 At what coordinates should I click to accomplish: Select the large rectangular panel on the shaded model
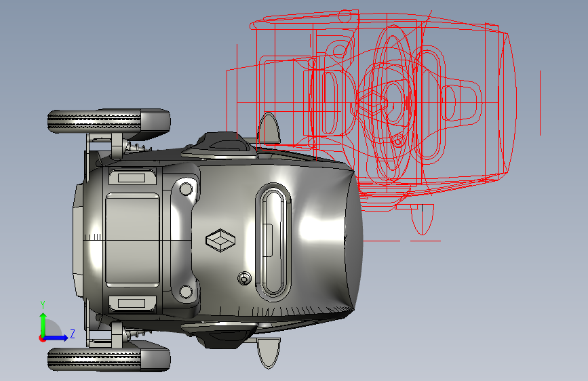(x=132, y=241)
